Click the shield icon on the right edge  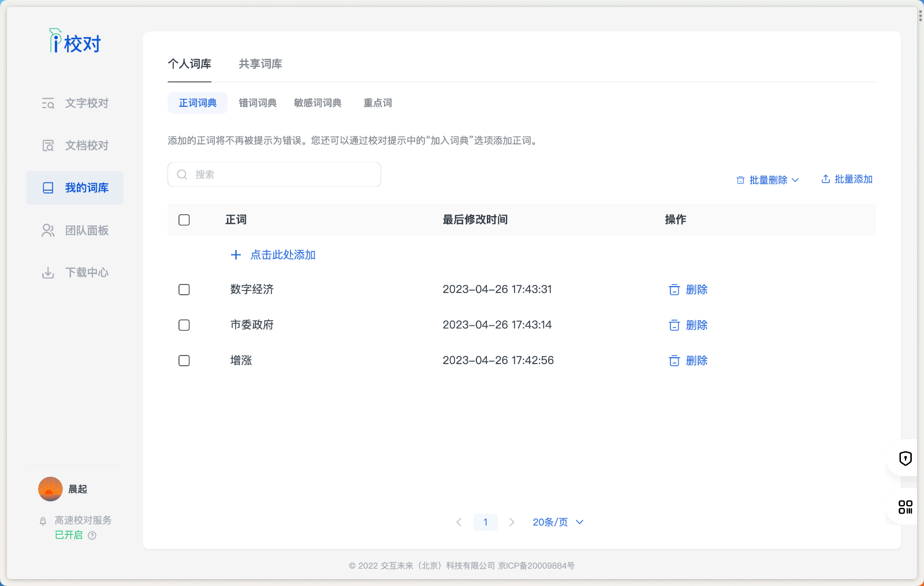(x=906, y=459)
